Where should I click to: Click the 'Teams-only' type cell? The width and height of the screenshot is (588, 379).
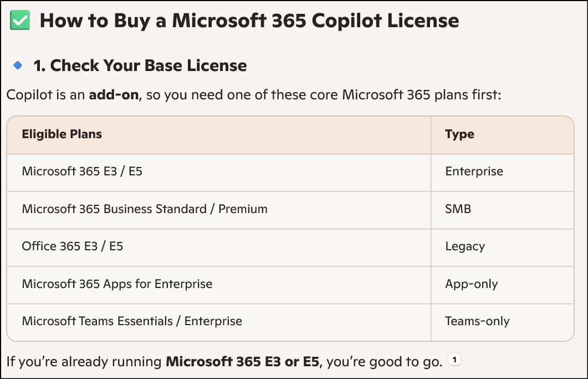[477, 321]
